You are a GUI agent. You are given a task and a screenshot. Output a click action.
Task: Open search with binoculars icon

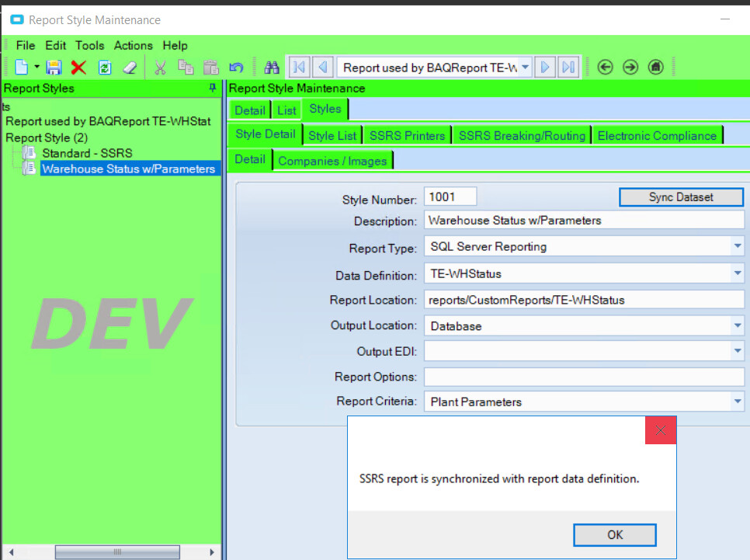tap(272, 68)
